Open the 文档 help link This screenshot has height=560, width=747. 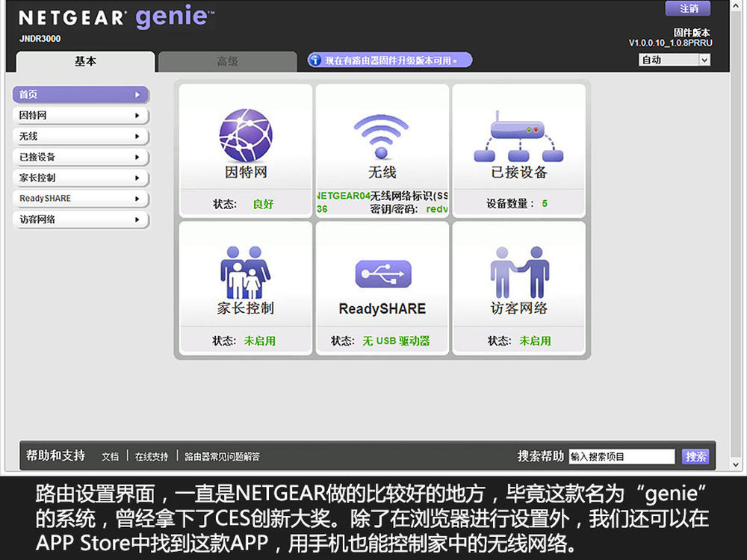[x=110, y=457]
